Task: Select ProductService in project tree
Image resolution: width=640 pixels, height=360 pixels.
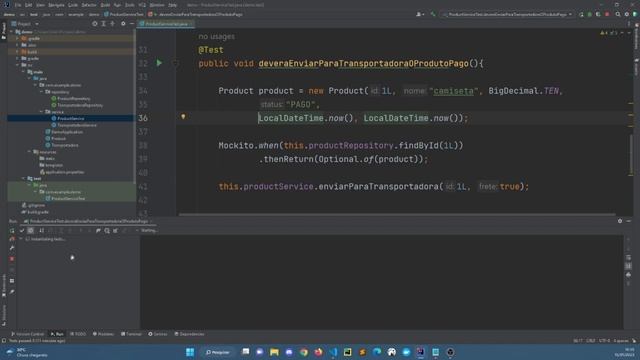Action: 71,118
